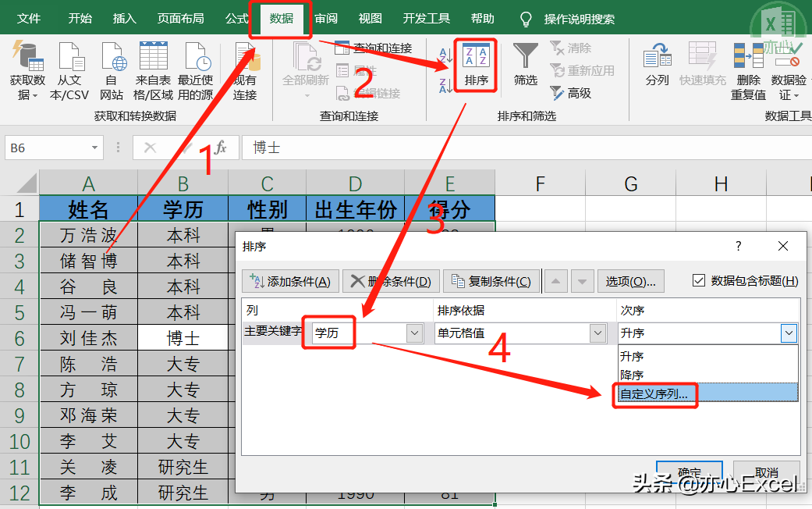
Task: Click 添加条件(A) button
Action: click(290, 282)
